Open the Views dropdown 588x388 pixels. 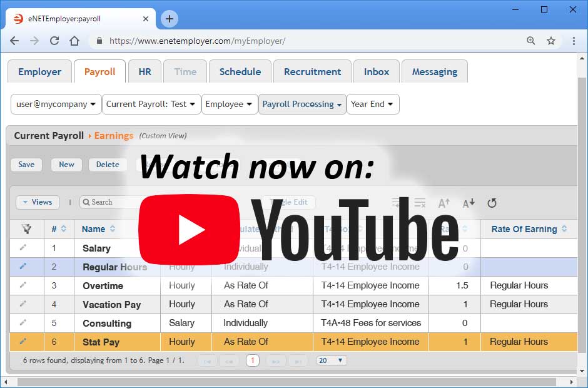point(38,202)
